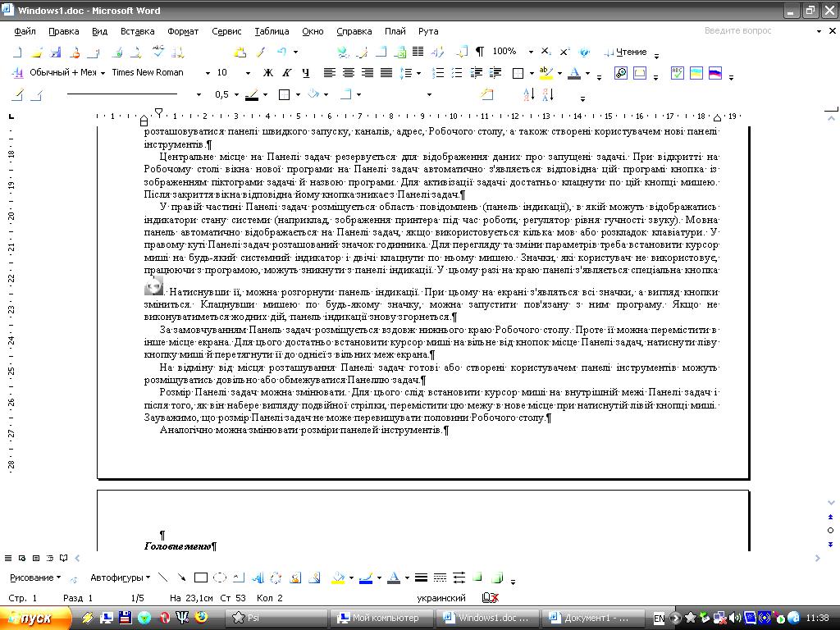
Task: Undo the last action
Action: [x=282, y=52]
